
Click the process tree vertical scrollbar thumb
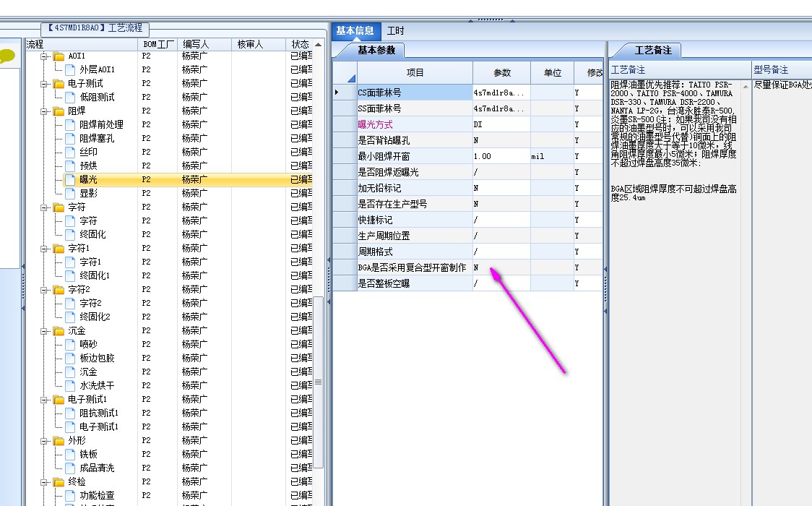click(x=319, y=382)
